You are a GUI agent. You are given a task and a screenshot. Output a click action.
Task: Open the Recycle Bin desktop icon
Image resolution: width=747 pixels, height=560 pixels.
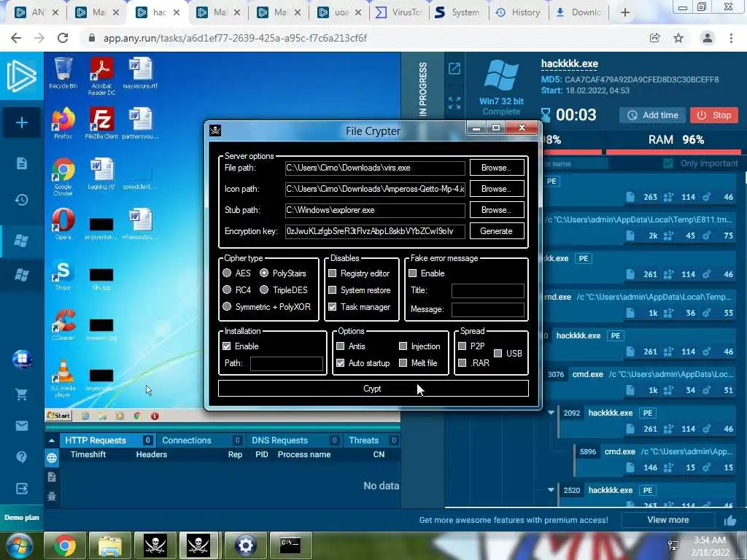[x=63, y=74]
